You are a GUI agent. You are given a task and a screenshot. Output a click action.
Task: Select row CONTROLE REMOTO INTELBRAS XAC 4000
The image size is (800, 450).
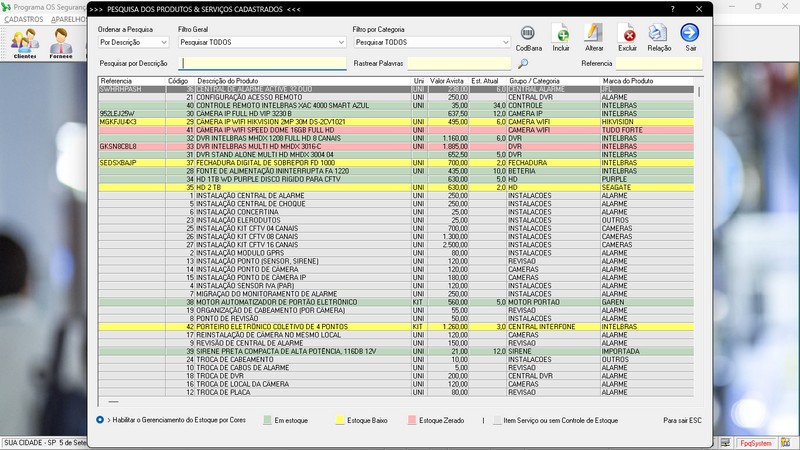(396, 106)
